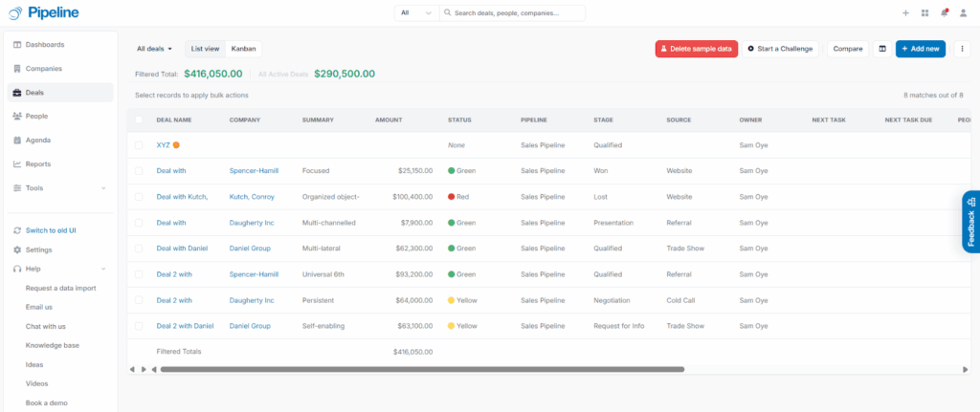The image size is (980, 412).
Task: Click the plus quick-add icon in header
Action: click(905, 13)
